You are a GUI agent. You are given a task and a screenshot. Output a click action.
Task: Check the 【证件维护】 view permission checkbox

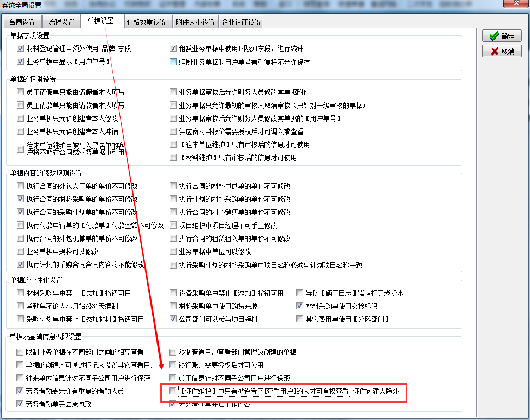coord(173,391)
